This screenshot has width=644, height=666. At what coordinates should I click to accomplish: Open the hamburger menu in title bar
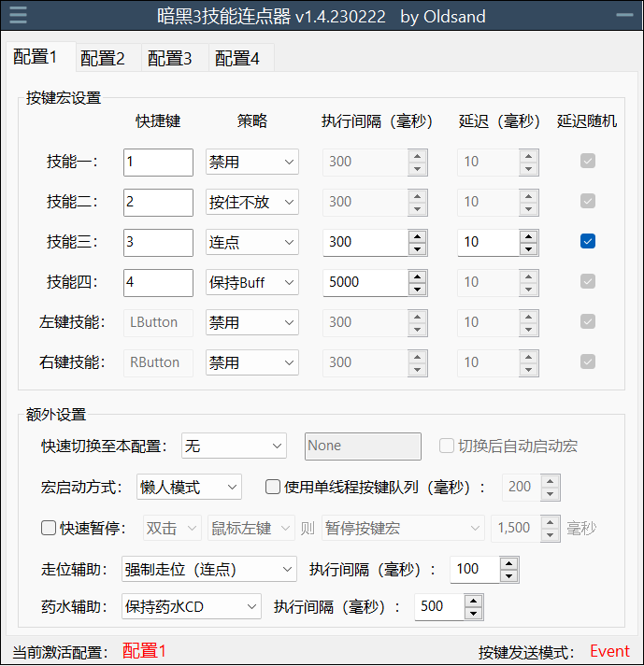coord(18,15)
